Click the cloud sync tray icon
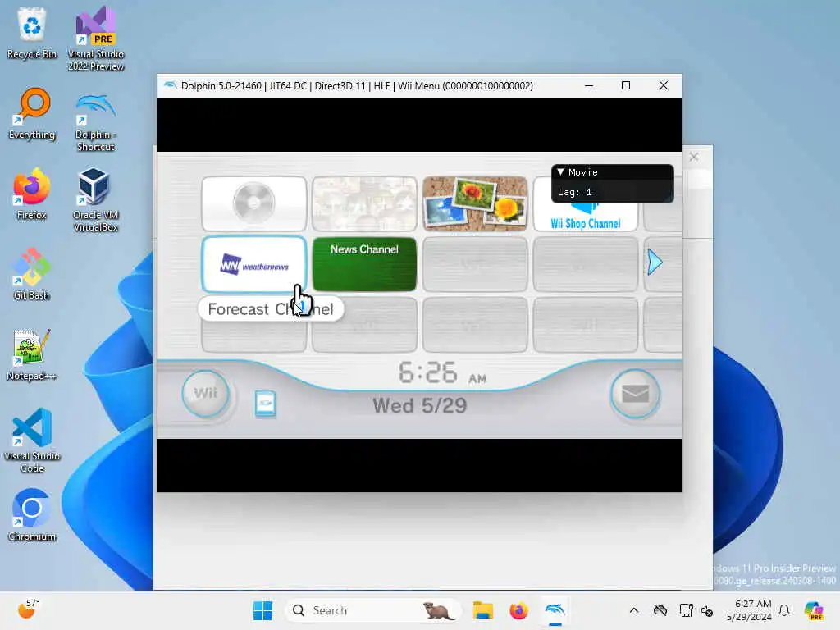 [x=660, y=610]
